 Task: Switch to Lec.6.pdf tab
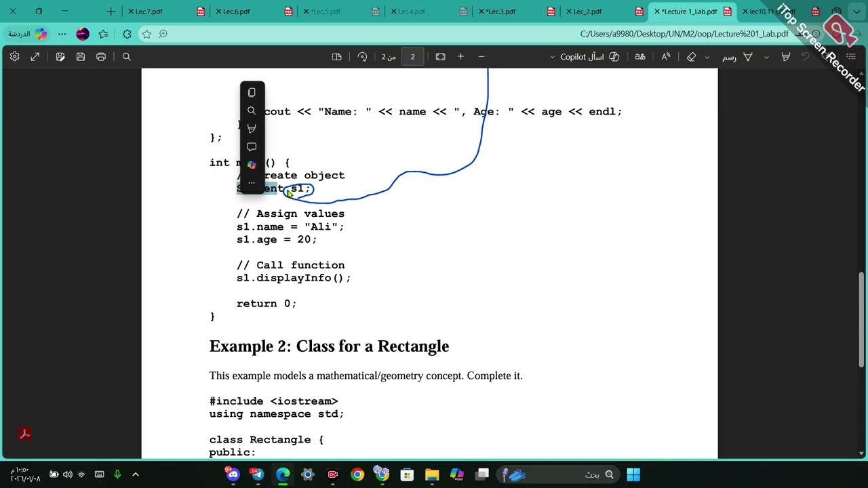[254, 12]
